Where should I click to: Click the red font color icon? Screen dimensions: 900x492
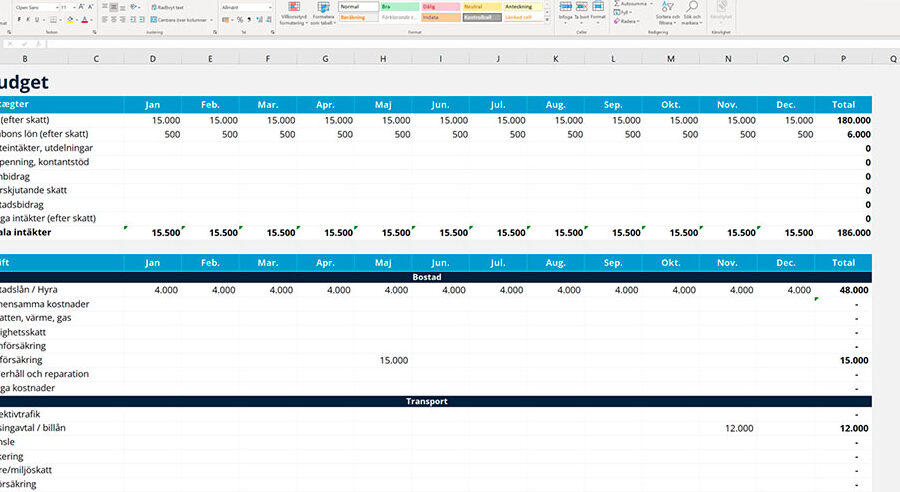(84, 20)
